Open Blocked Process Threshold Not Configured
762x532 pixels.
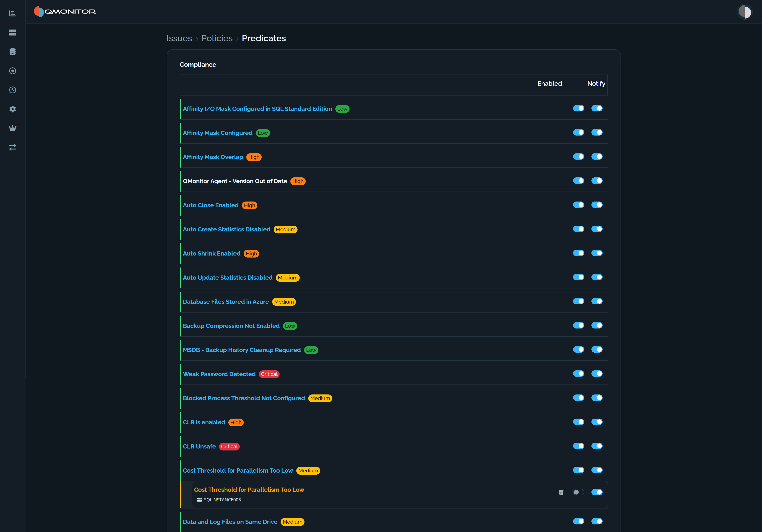pos(244,398)
